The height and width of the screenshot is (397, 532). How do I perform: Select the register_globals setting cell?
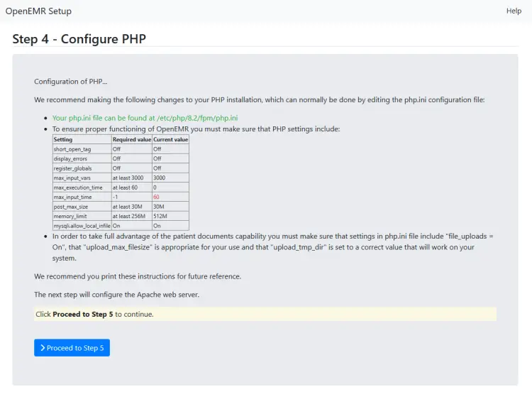(72, 168)
